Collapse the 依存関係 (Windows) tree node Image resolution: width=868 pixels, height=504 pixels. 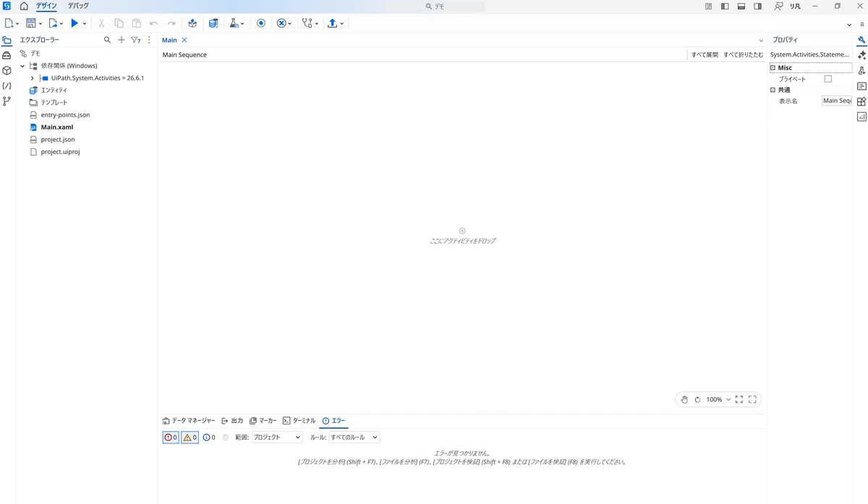22,66
